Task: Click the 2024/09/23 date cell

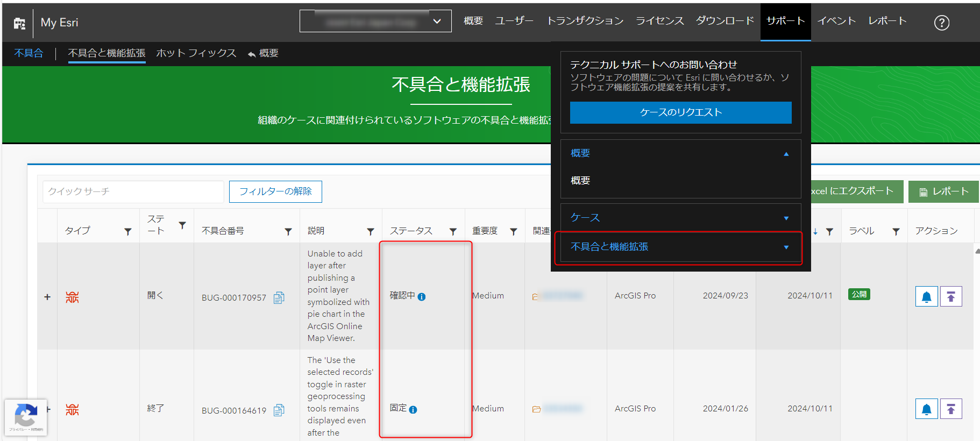Action: (x=725, y=296)
